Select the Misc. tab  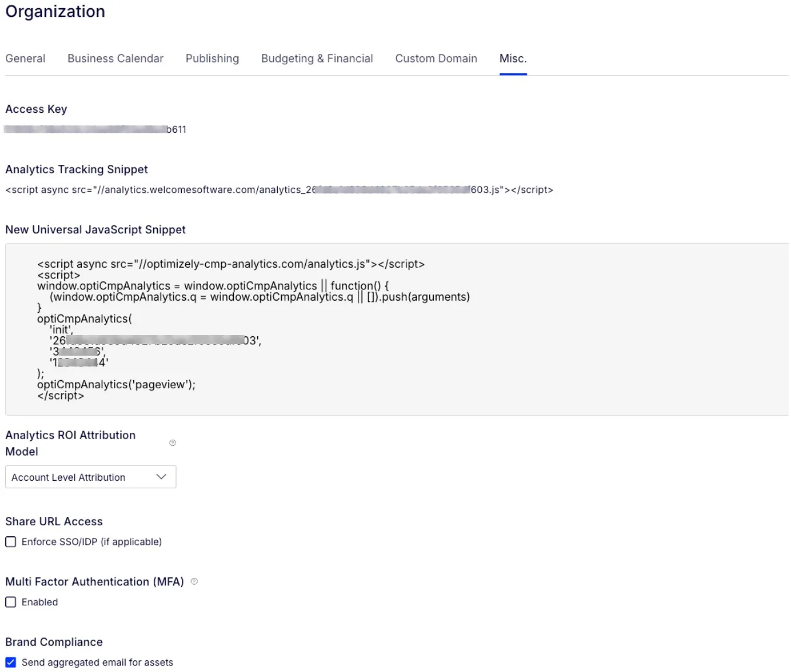513,58
